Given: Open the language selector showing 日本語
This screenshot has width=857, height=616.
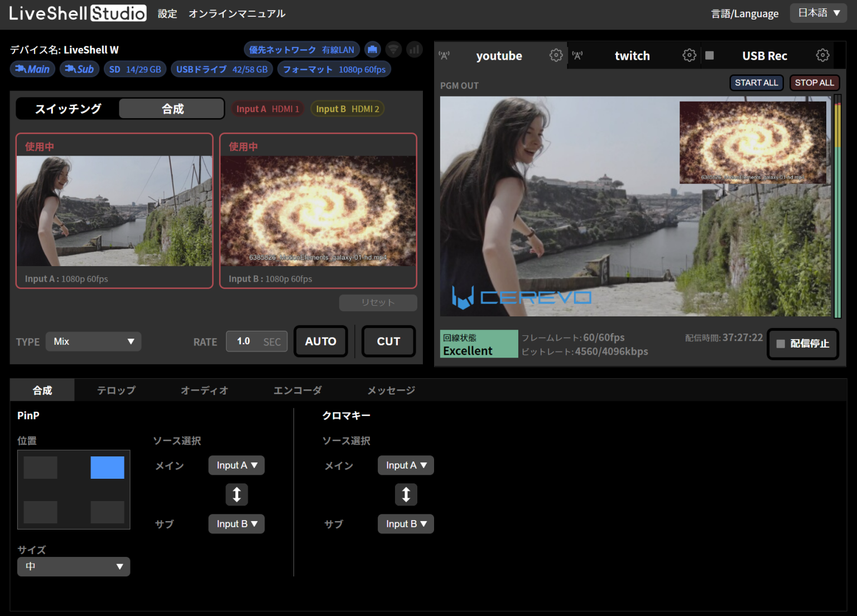Looking at the screenshot, I should [x=818, y=13].
